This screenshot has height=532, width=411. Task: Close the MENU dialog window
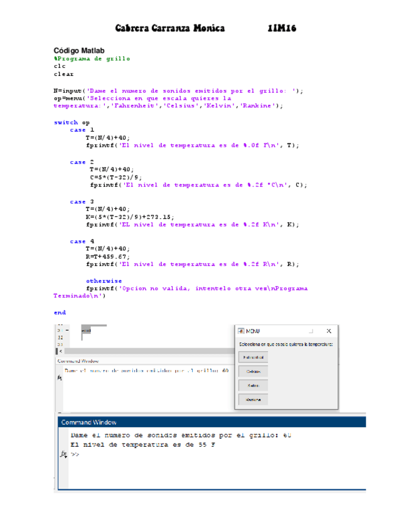coord(329,331)
